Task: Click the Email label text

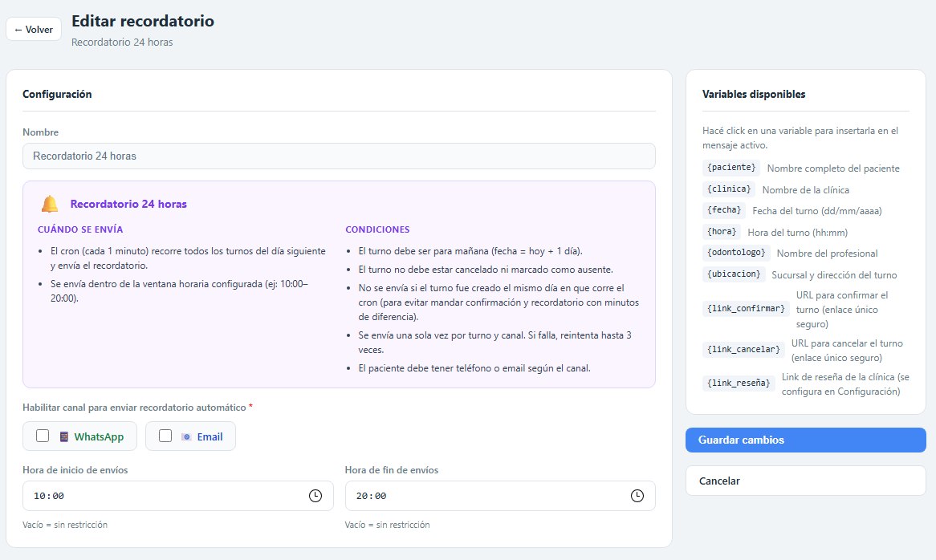Action: click(x=210, y=436)
